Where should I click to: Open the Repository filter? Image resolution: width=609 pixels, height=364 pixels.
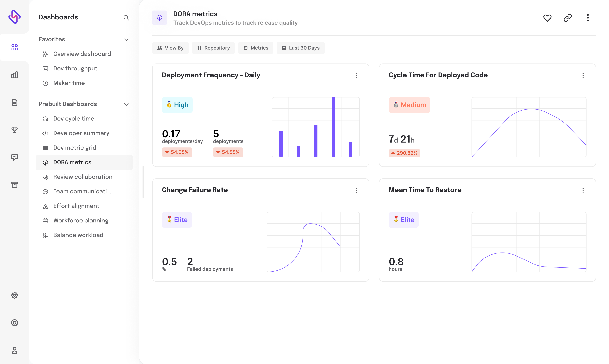(x=213, y=48)
